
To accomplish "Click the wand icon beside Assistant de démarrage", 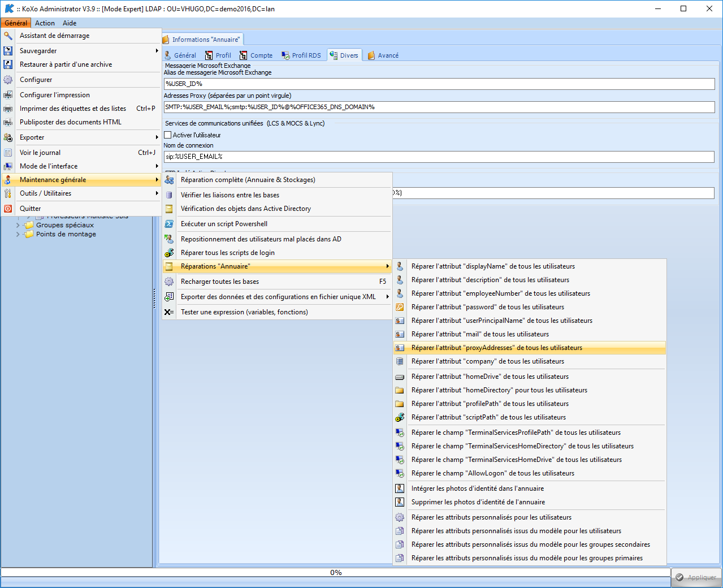I will tap(8, 36).
